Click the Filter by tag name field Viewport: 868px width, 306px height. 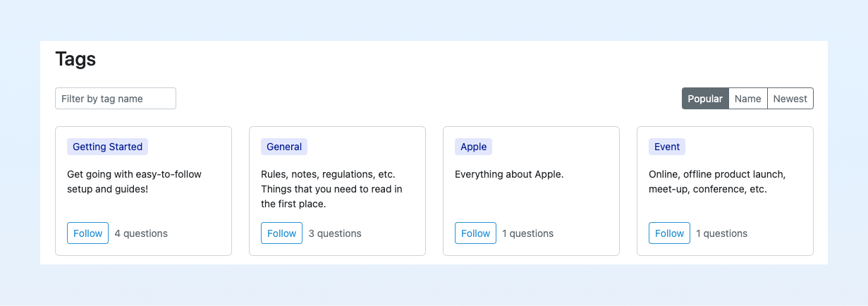click(115, 99)
